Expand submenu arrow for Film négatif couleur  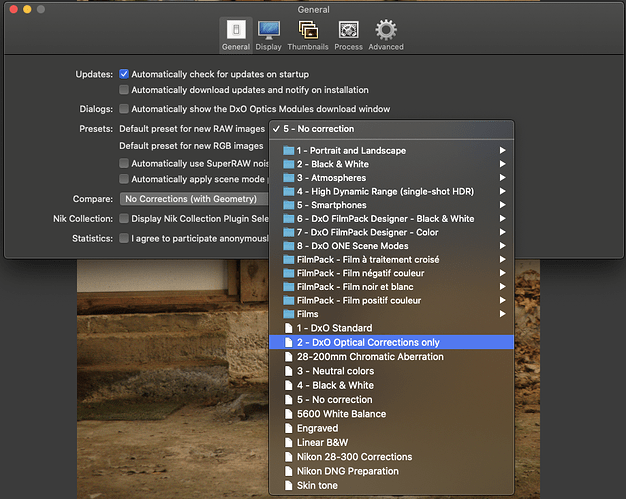point(503,273)
